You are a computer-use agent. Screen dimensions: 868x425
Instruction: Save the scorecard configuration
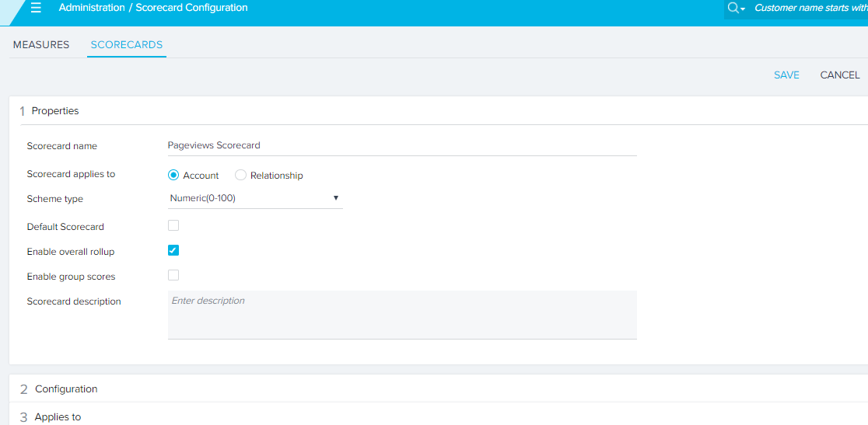786,75
